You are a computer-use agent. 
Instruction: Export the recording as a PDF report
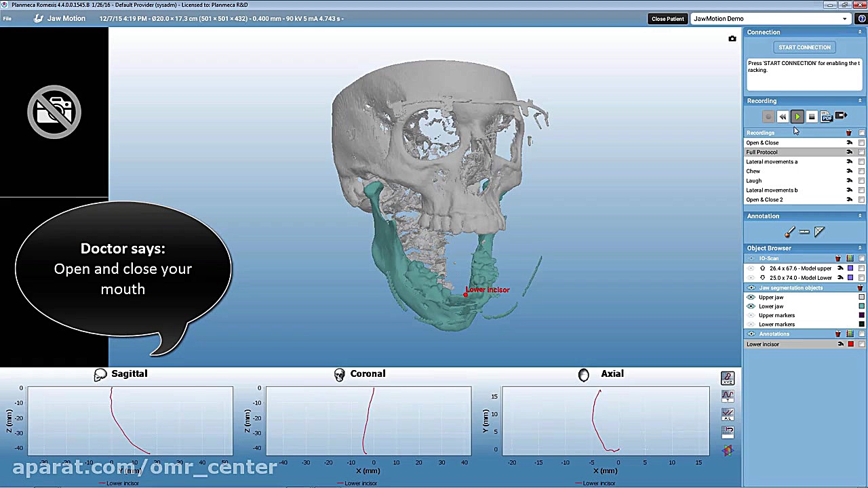coord(826,117)
